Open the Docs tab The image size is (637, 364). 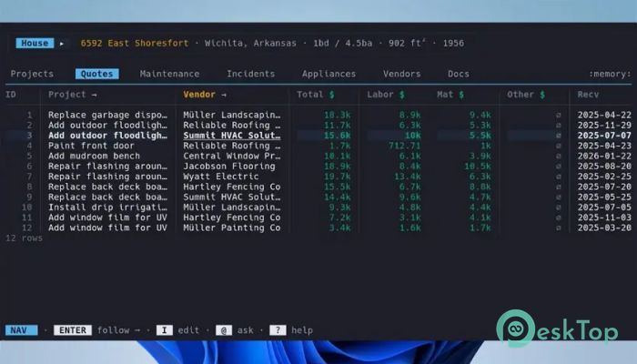click(x=459, y=74)
